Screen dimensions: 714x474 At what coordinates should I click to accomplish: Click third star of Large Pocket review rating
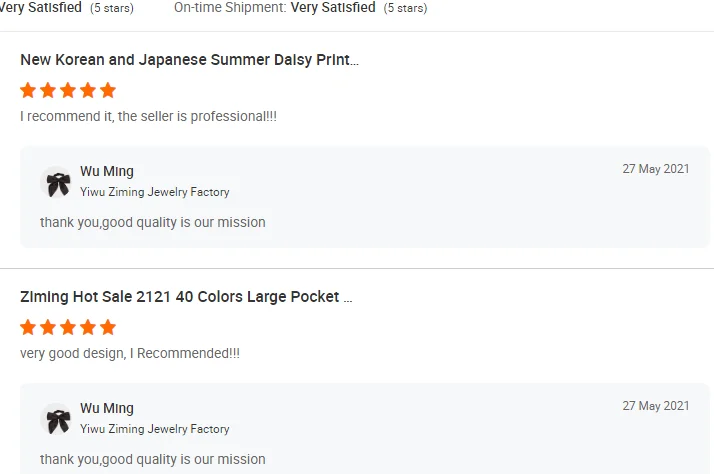pyautogui.click(x=68, y=327)
